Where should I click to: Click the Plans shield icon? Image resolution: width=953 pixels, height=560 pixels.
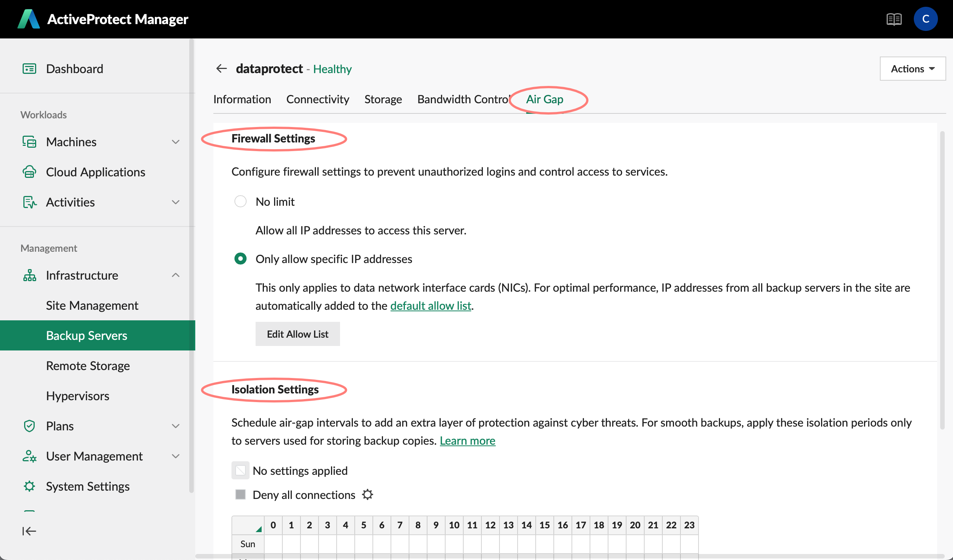point(29,426)
